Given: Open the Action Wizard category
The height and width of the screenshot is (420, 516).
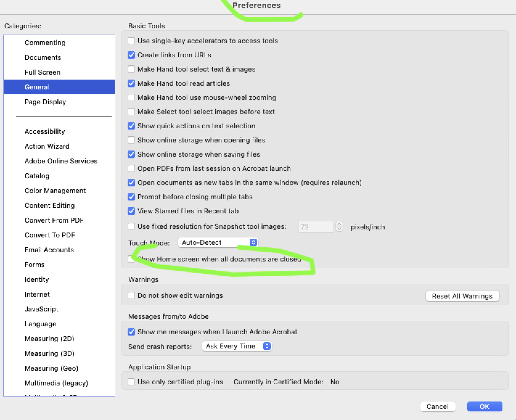Looking at the screenshot, I should (59, 146).
